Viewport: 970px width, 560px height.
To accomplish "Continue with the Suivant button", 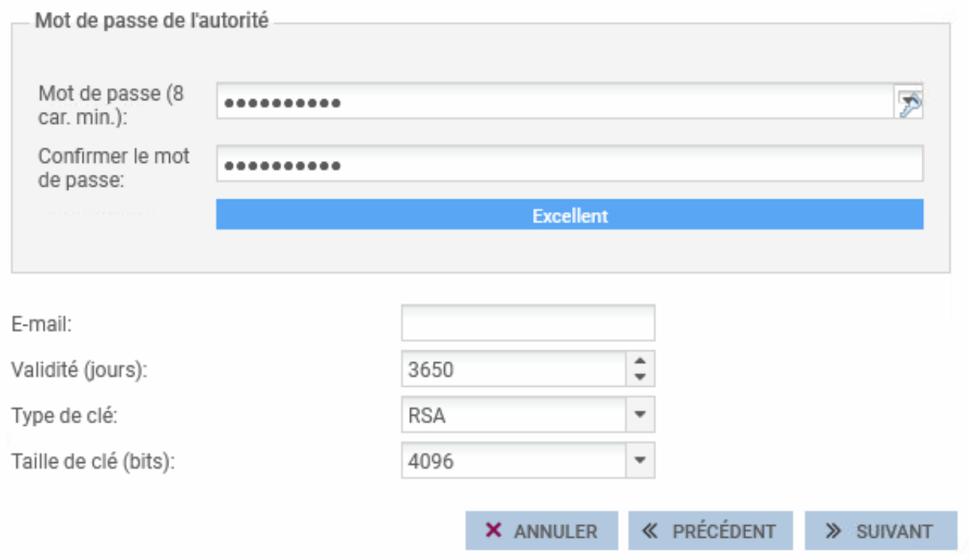I will click(880, 531).
